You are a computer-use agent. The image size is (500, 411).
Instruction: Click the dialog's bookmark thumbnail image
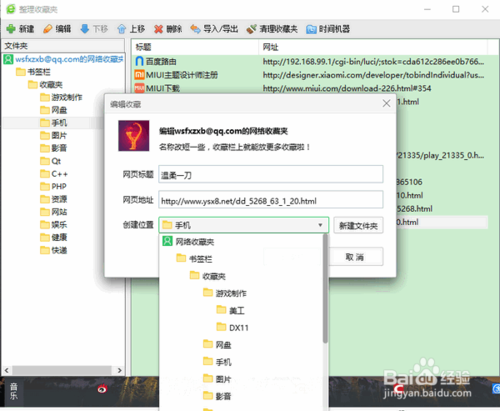[x=134, y=136]
